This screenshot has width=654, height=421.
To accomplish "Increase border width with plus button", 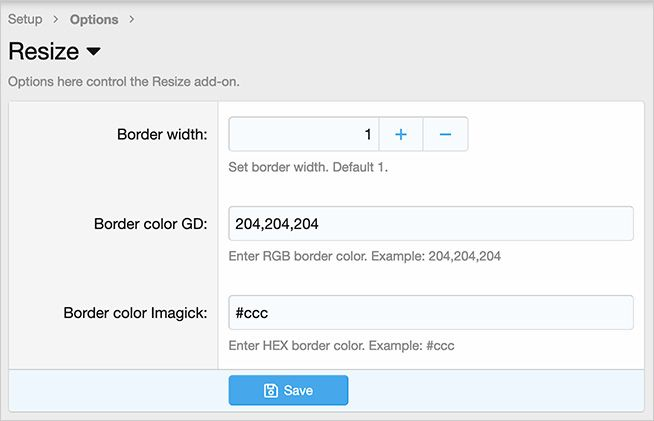I will [401, 134].
